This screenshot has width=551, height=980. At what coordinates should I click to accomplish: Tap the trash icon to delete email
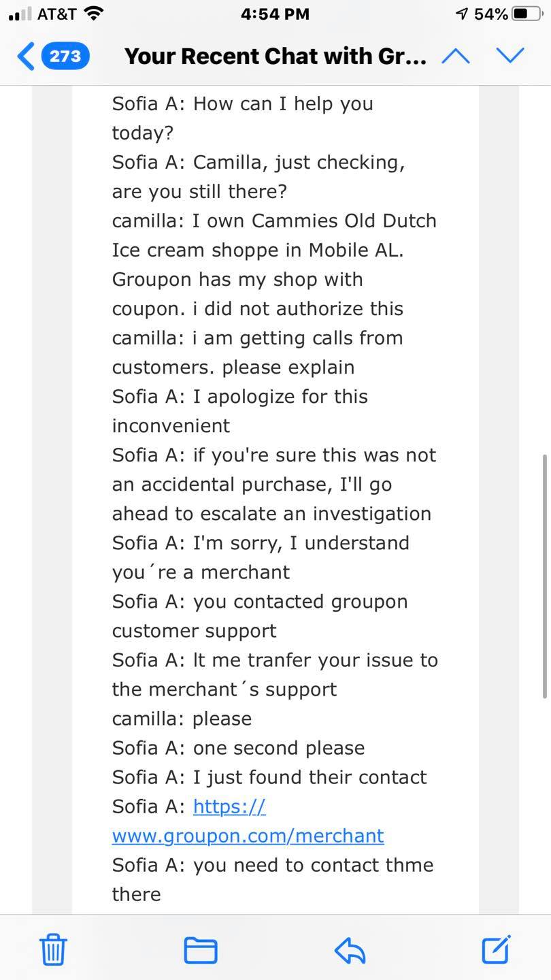coord(53,949)
